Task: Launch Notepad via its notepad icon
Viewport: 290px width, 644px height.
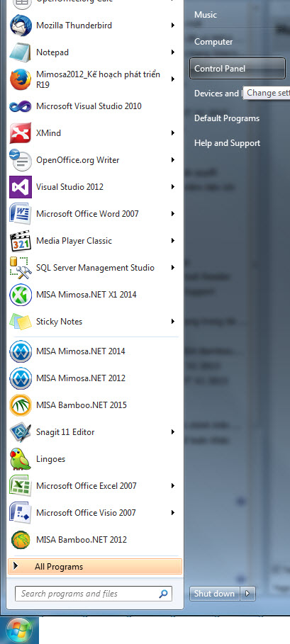Action: (x=20, y=52)
